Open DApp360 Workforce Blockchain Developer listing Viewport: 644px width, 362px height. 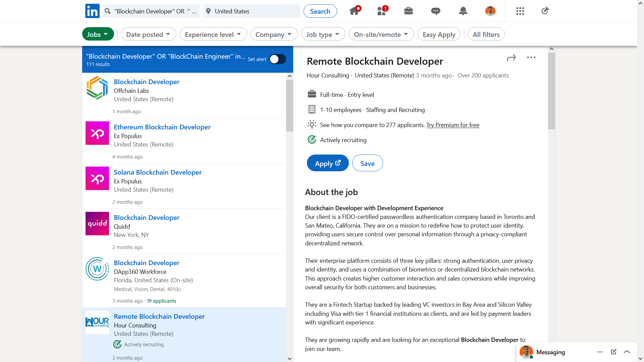pyautogui.click(x=147, y=263)
